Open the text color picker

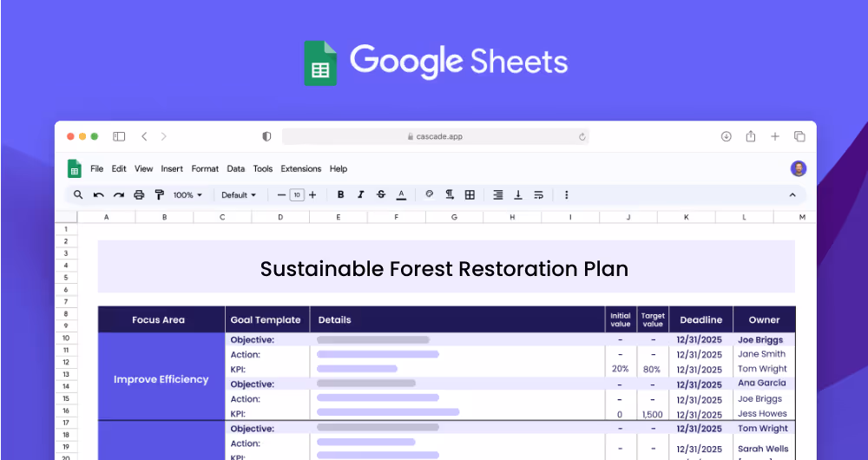401,195
